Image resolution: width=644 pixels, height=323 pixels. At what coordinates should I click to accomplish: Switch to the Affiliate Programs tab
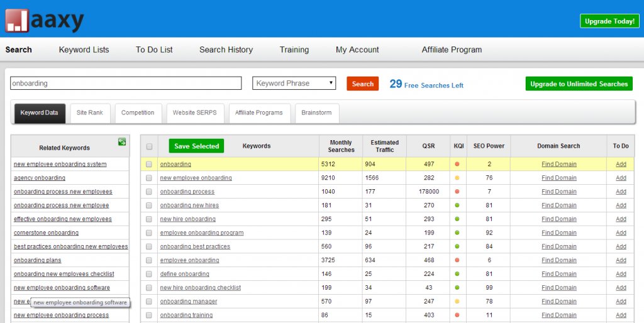259,113
